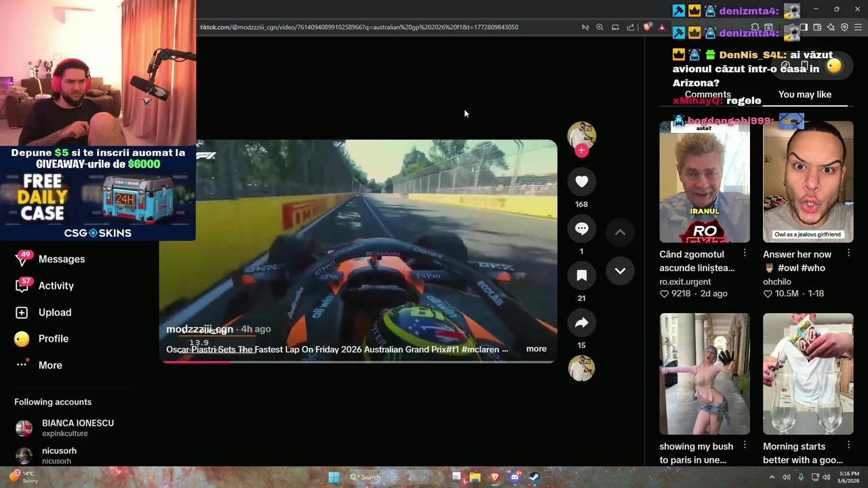Open 'Owl as a jealous girlfriend' thumbnail
The image size is (868, 488).
[808, 182]
